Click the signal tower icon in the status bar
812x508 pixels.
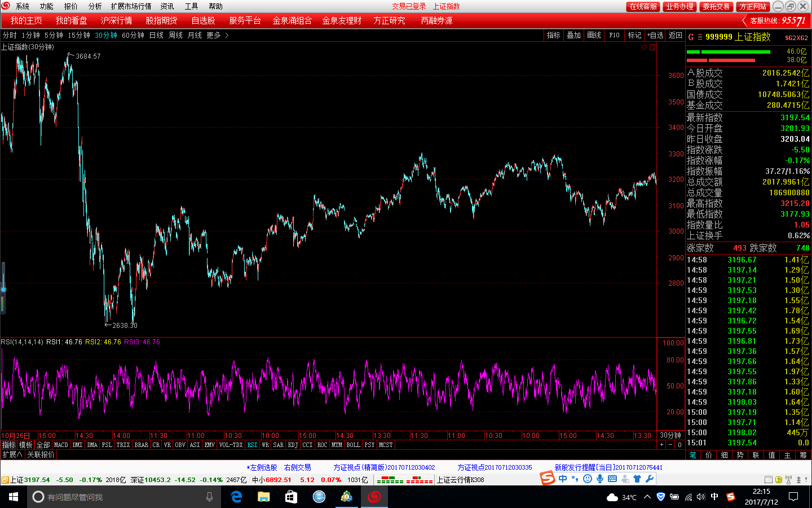(788, 480)
